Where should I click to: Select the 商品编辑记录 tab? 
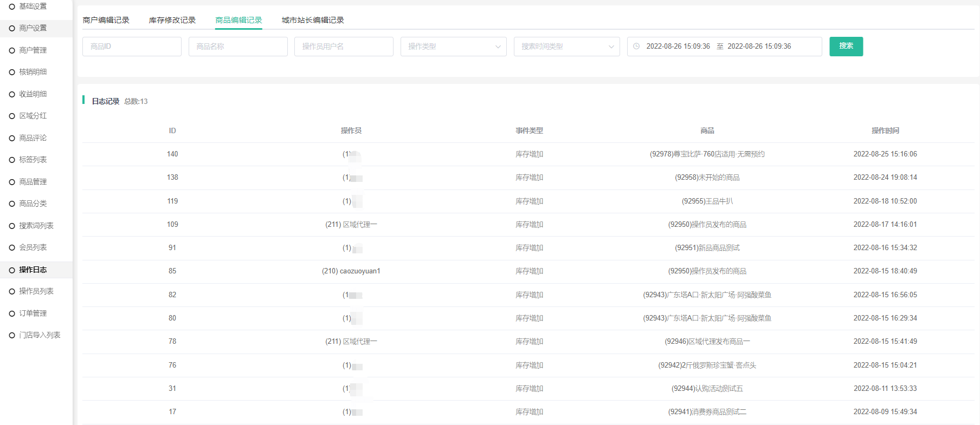pos(238,20)
